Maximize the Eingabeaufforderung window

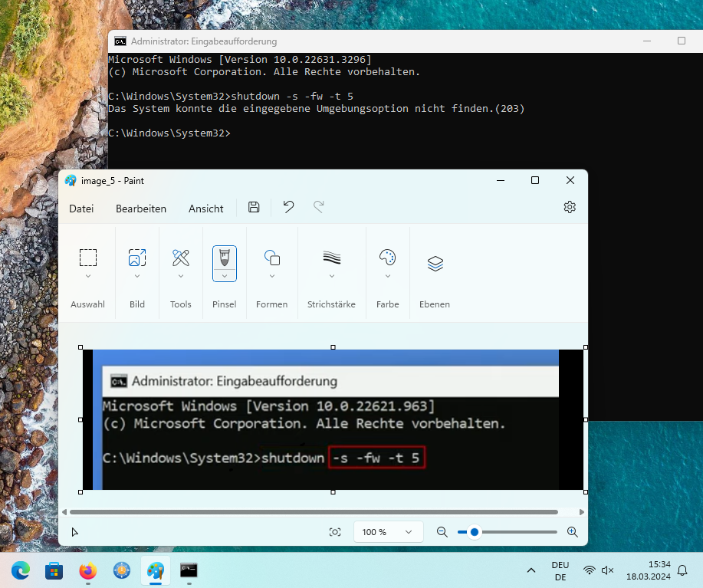pyautogui.click(x=682, y=41)
